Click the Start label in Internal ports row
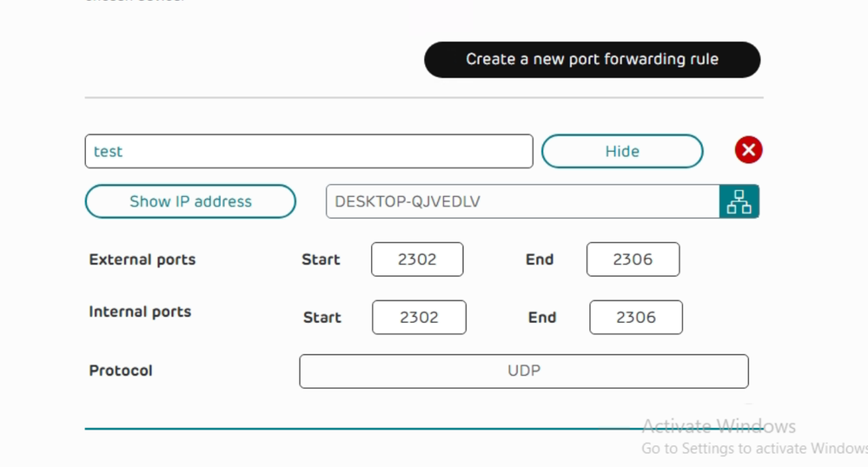 point(322,318)
